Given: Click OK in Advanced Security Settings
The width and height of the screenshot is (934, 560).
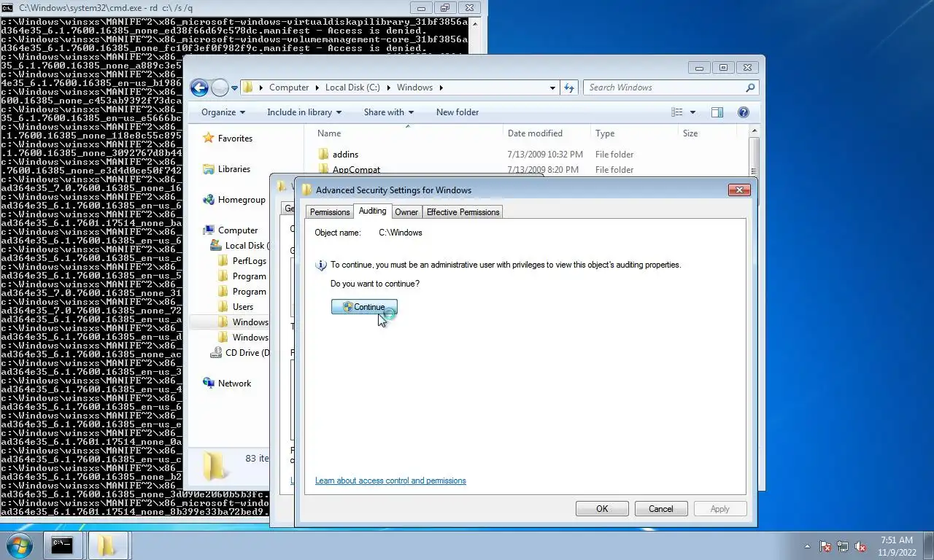Looking at the screenshot, I should point(602,509).
